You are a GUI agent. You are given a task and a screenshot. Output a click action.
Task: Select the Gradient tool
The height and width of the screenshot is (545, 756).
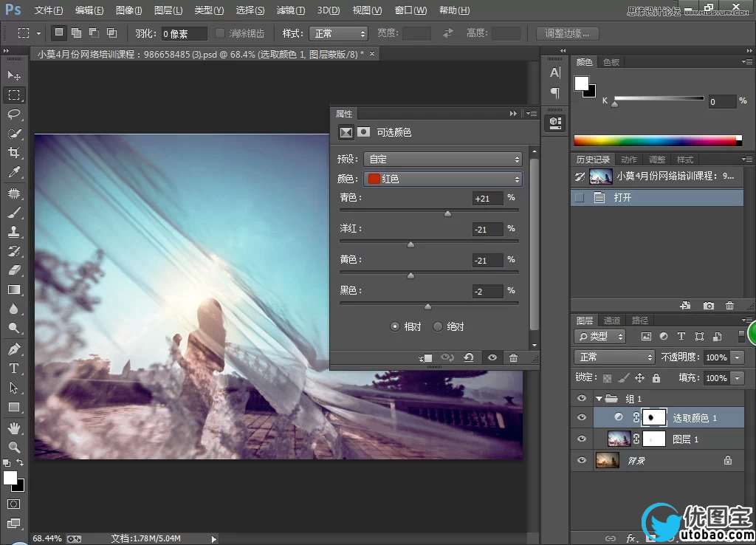(x=14, y=289)
